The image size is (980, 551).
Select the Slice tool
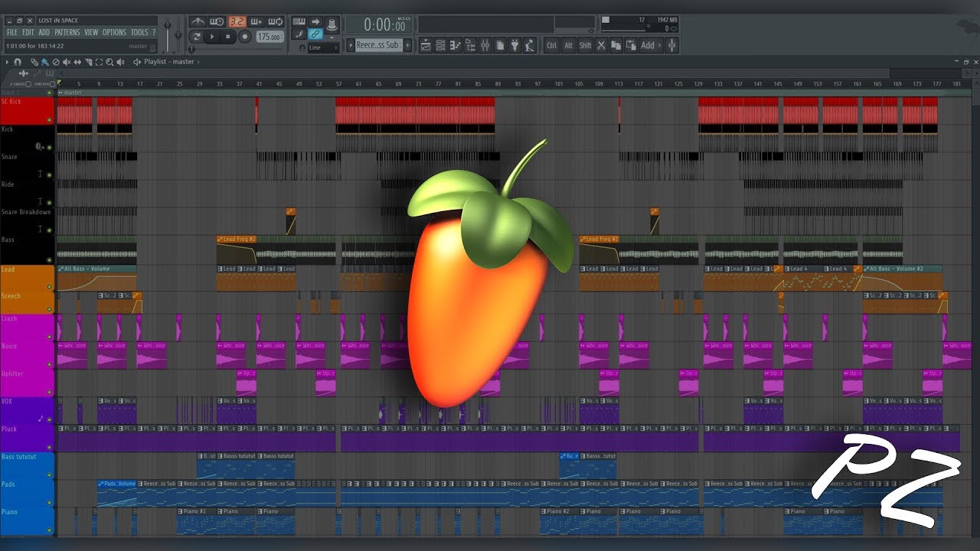(89, 61)
